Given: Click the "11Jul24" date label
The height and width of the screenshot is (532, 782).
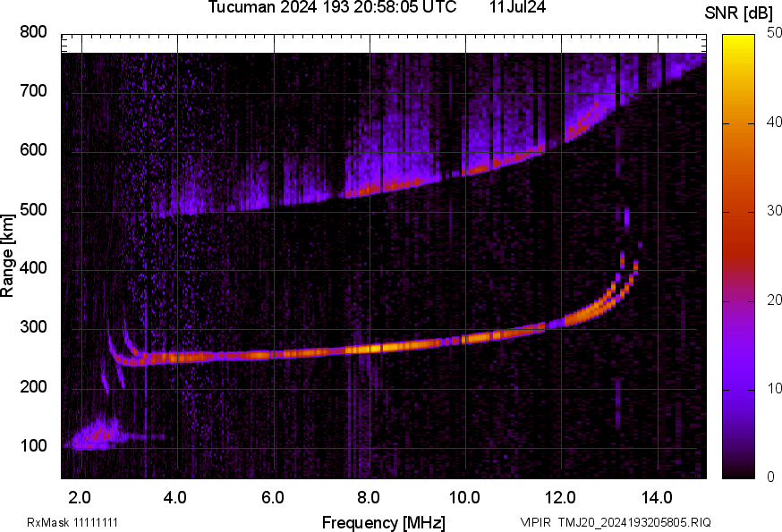Looking at the screenshot, I should click(x=518, y=8).
